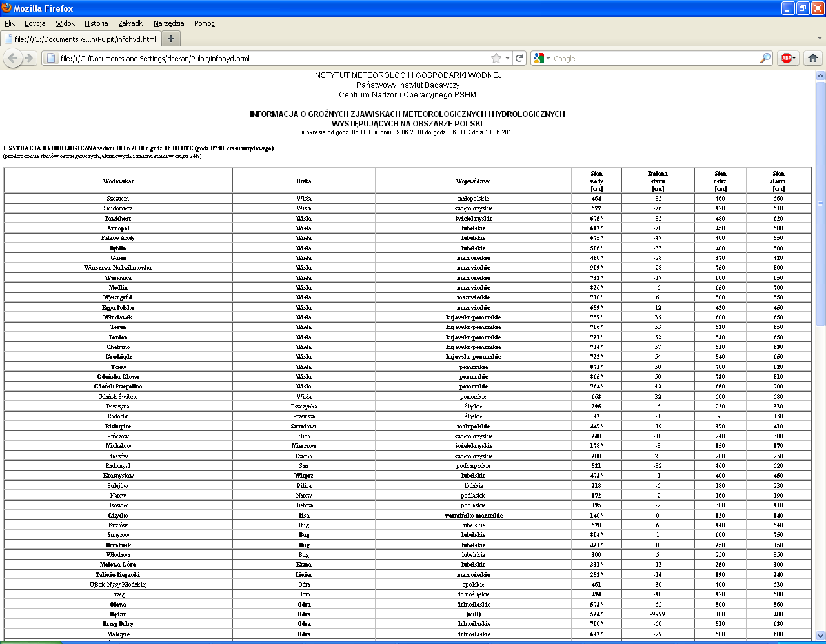
Task: Click the Stan alarm. column header
Action: [x=779, y=181]
